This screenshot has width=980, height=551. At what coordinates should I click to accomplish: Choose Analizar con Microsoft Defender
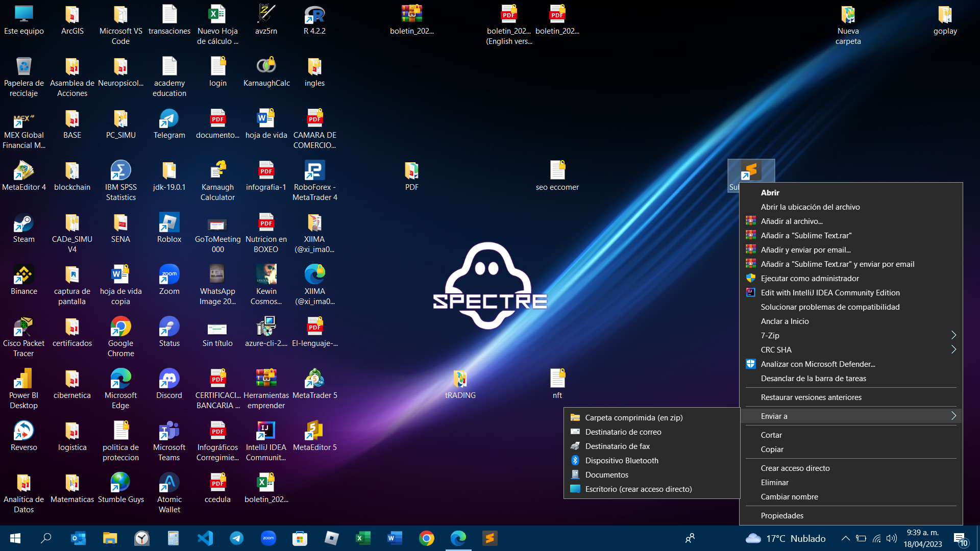click(851, 364)
